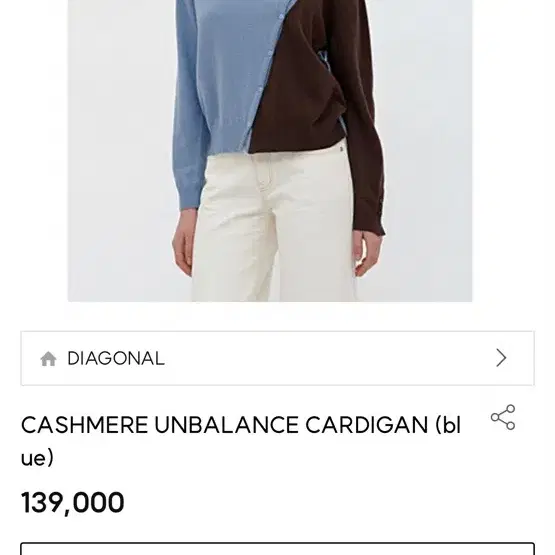Open the brand page via the right chevron
Viewport: 555px width, 555px height.
click(x=501, y=358)
